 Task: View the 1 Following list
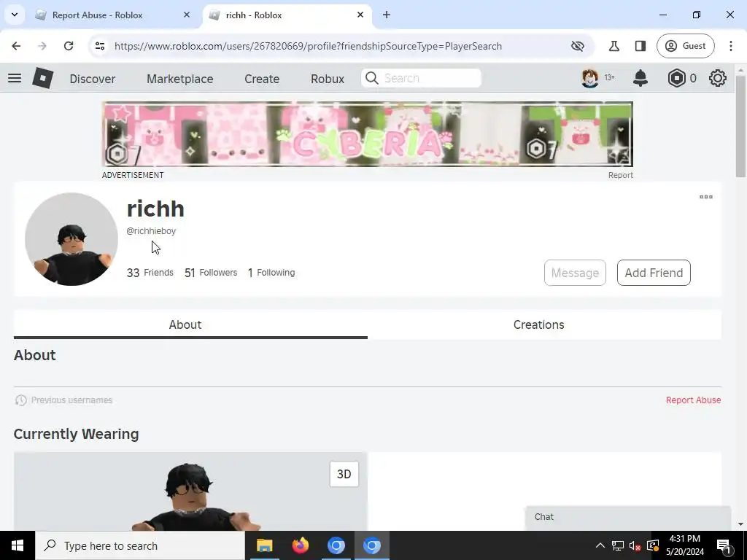pyautogui.click(x=271, y=273)
